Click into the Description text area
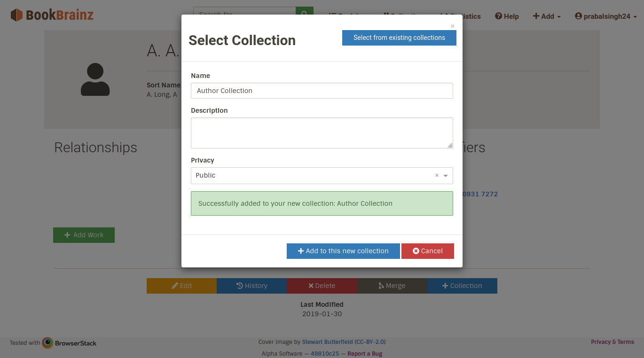644x358 pixels. 322,133
